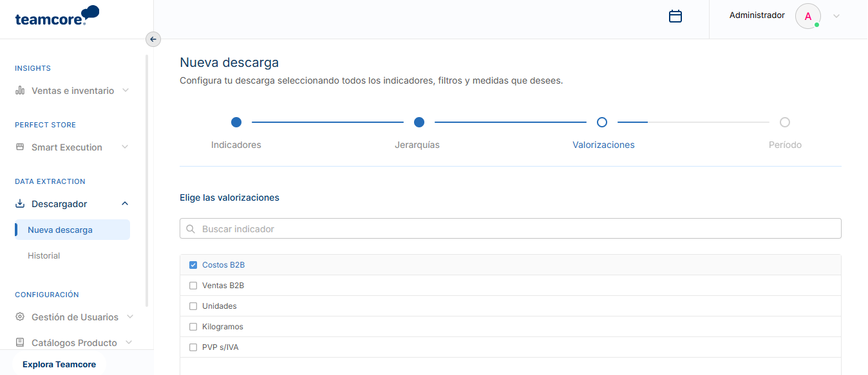
Task: Check the Kilogramos checkbox
Action: pyautogui.click(x=193, y=327)
